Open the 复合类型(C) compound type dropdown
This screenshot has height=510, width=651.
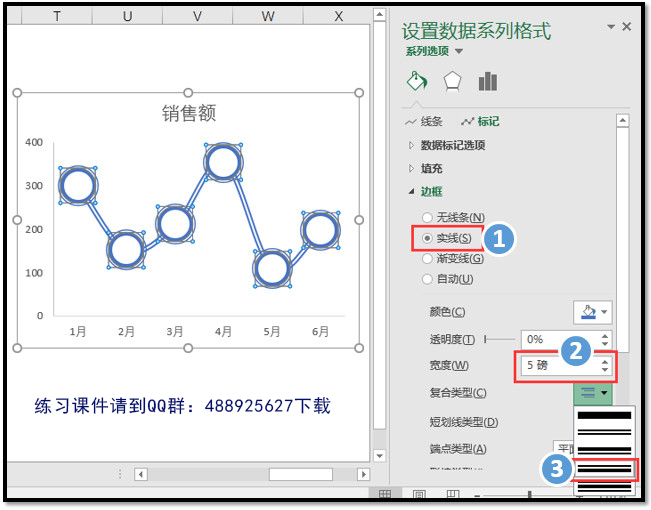(593, 392)
